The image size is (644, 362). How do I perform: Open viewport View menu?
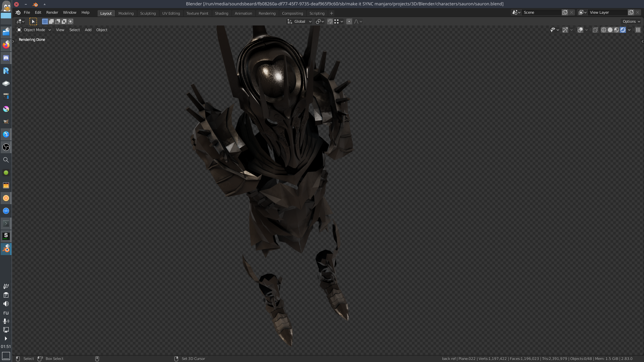pyautogui.click(x=60, y=30)
